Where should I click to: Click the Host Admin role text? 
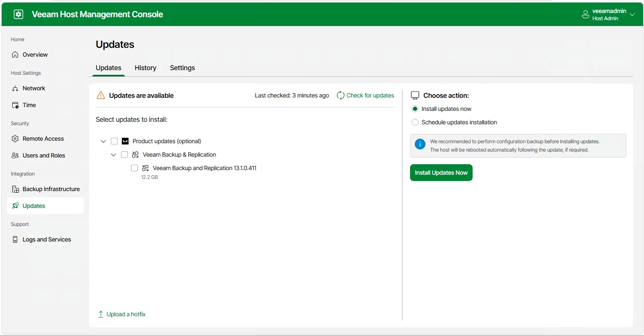click(605, 18)
